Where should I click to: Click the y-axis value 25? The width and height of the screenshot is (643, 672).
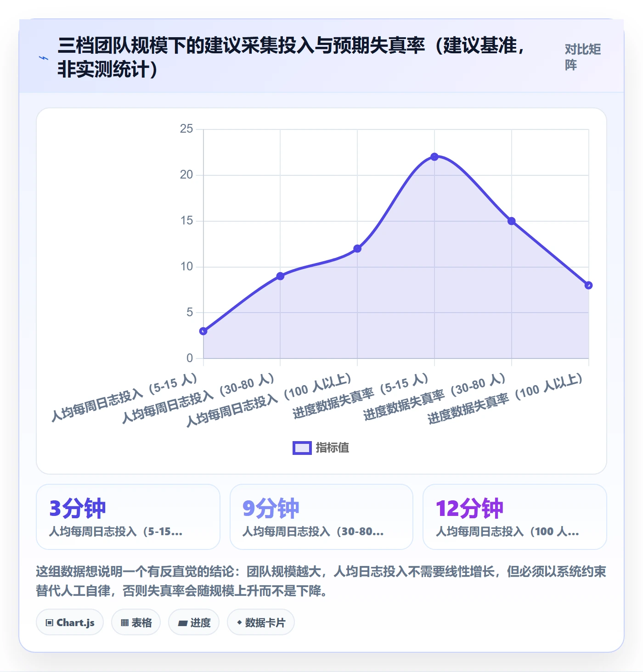pyautogui.click(x=186, y=129)
